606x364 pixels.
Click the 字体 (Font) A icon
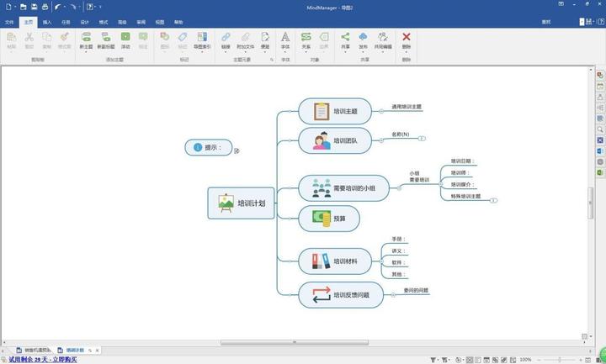(x=285, y=37)
